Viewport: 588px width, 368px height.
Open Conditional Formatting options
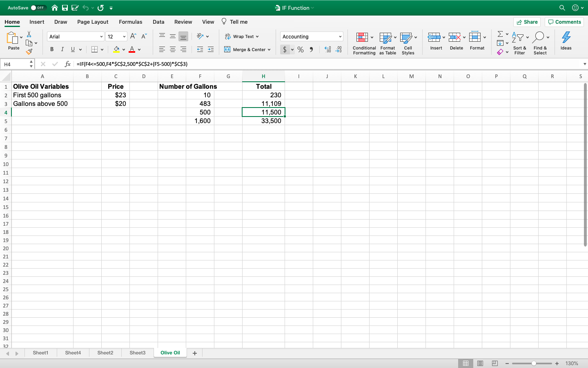(x=364, y=42)
